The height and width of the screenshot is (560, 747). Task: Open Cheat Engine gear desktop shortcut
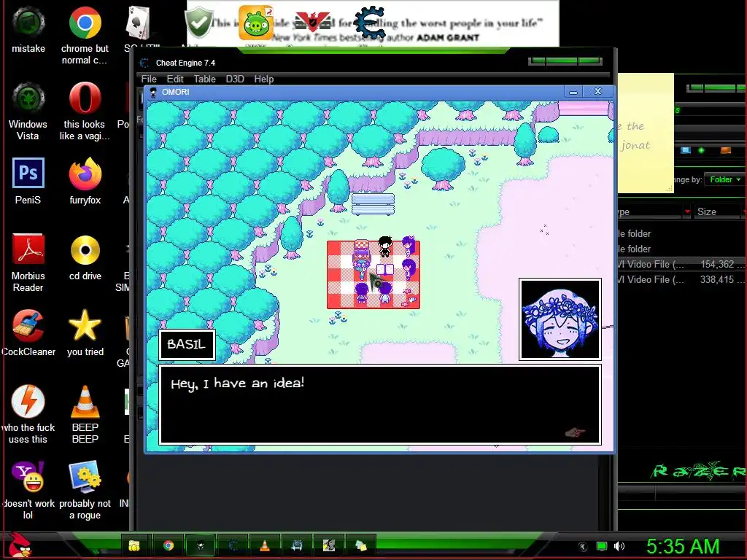(370, 23)
